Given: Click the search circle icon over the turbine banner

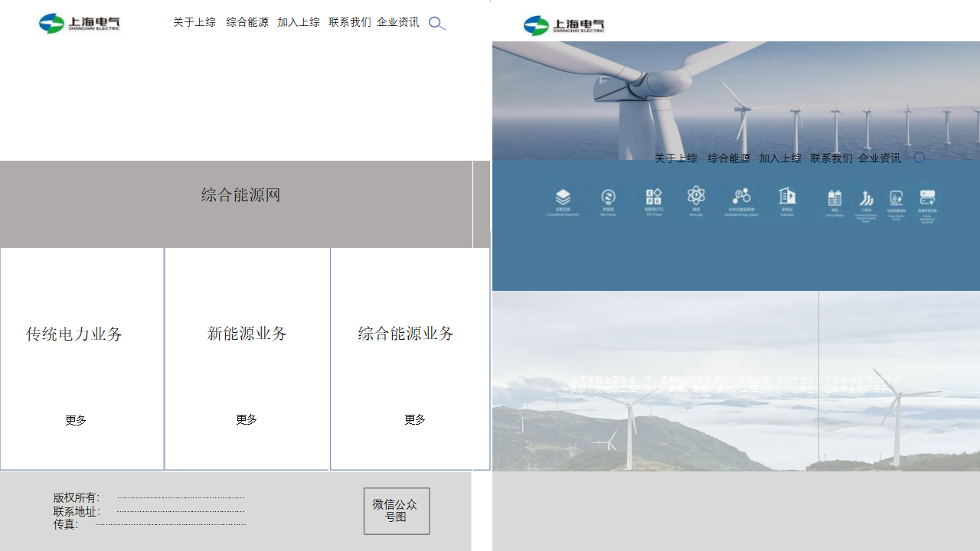Looking at the screenshot, I should [920, 158].
